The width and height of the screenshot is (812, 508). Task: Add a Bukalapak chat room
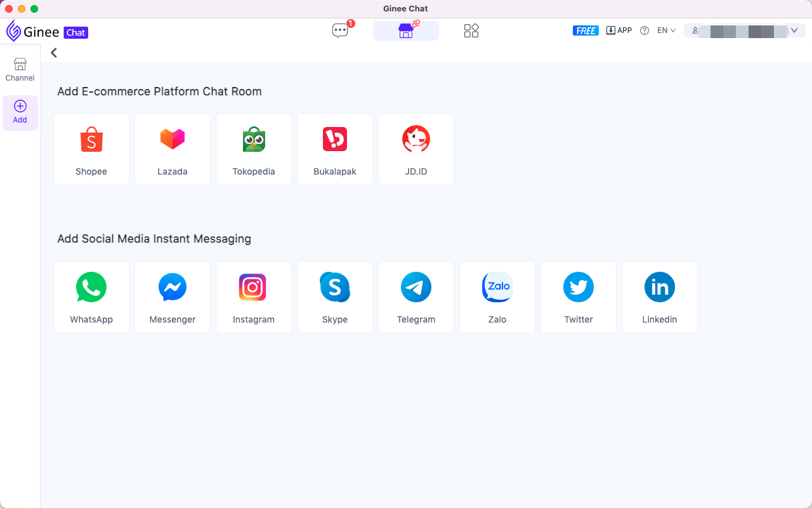tap(335, 149)
